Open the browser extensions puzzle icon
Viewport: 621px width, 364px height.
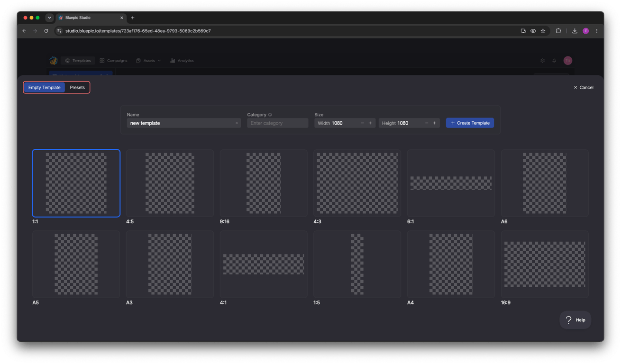[558, 31]
